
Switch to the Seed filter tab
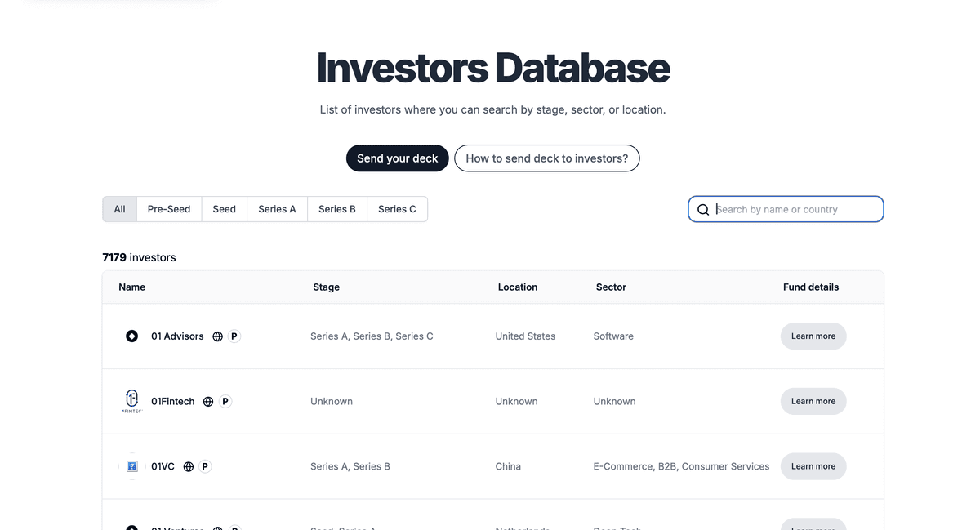(225, 209)
